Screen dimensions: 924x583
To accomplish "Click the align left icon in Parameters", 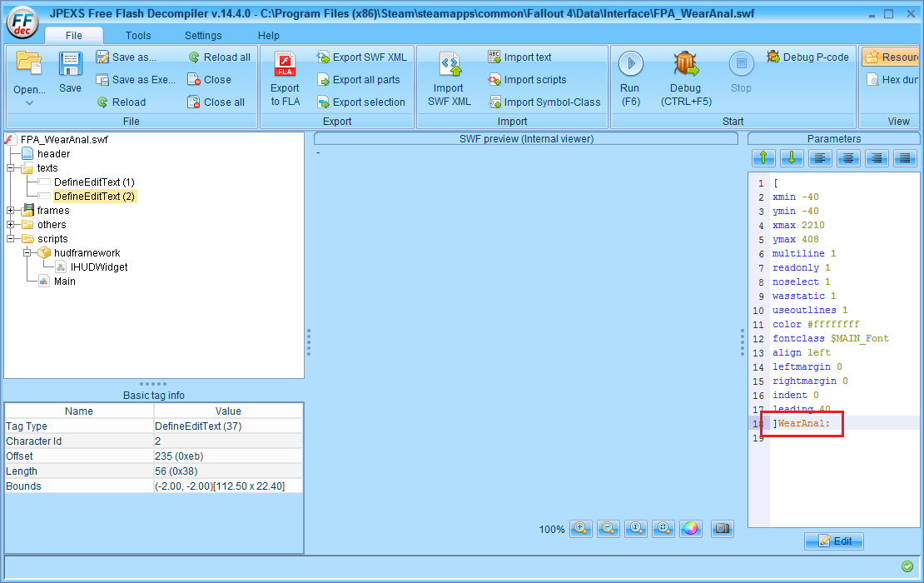I will click(820, 158).
